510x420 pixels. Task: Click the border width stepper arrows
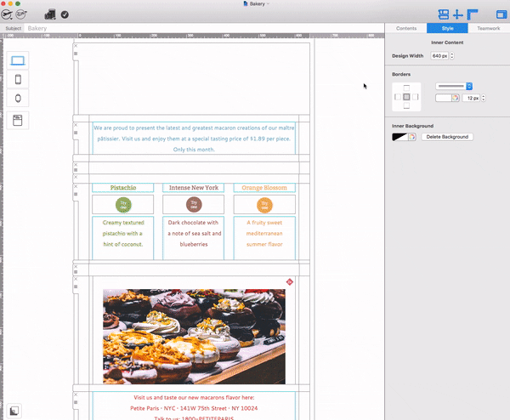pos(484,98)
